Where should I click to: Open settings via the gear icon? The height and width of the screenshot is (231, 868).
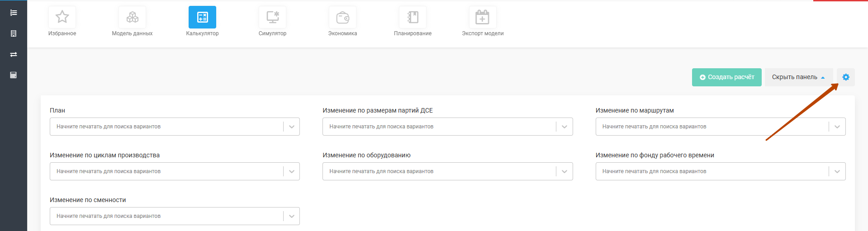[846, 77]
